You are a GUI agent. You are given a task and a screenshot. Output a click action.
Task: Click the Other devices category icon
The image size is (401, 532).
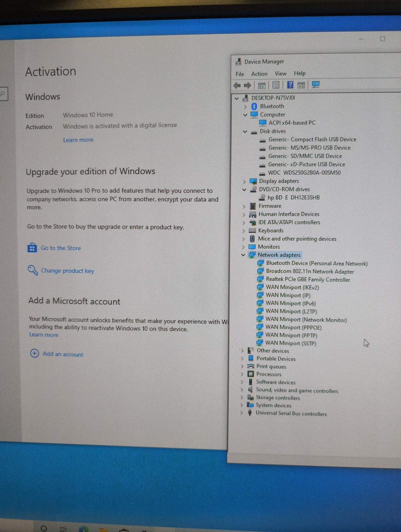251,350
